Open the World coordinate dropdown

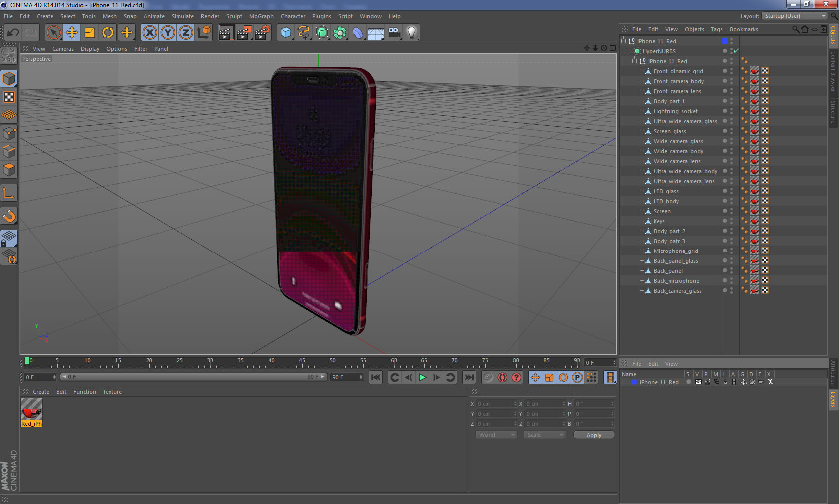click(496, 435)
